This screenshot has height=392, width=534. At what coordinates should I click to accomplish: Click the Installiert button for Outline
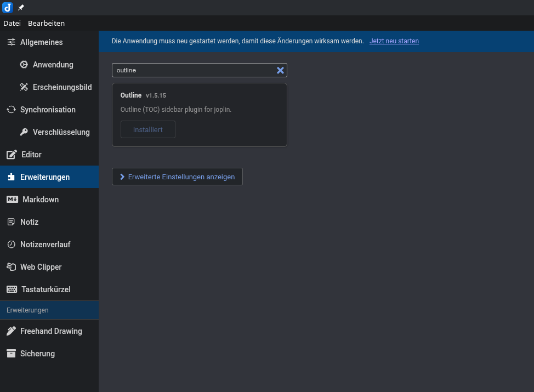[148, 129]
